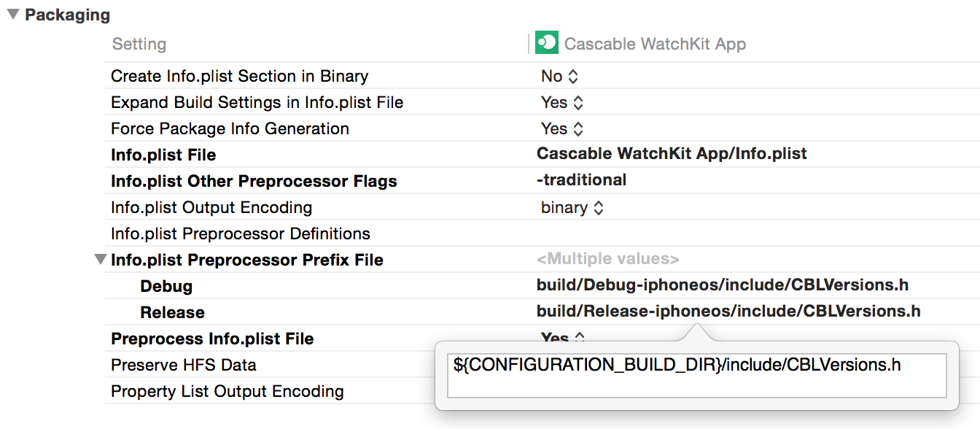
Task: Collapse Info.plist Preprocessor Prefix File row
Action: click(101, 260)
